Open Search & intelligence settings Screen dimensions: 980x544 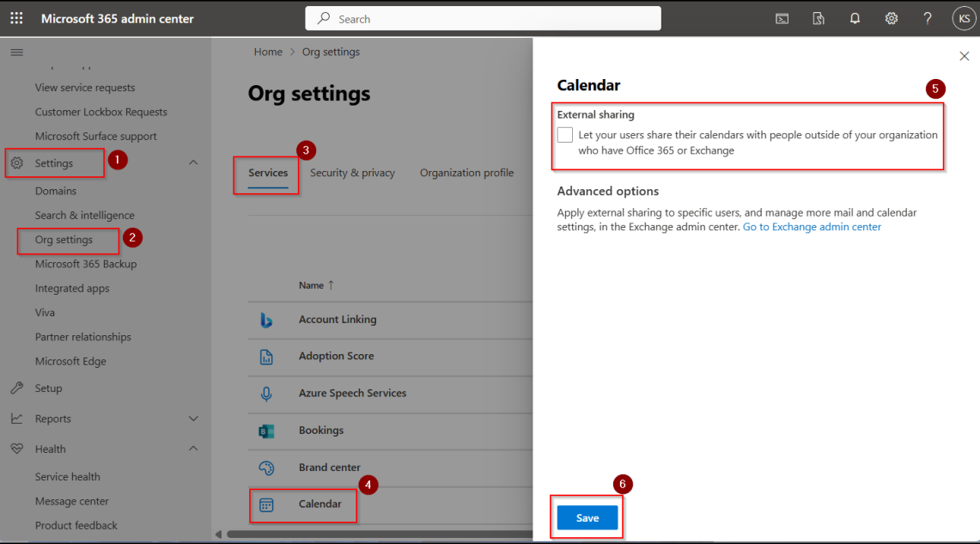(x=84, y=215)
